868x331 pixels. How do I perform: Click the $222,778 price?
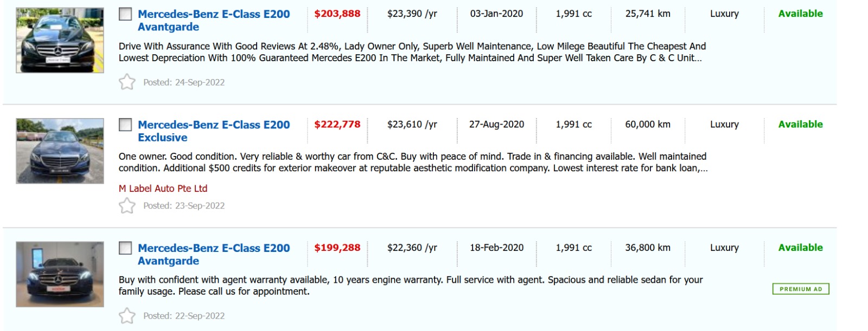(337, 125)
